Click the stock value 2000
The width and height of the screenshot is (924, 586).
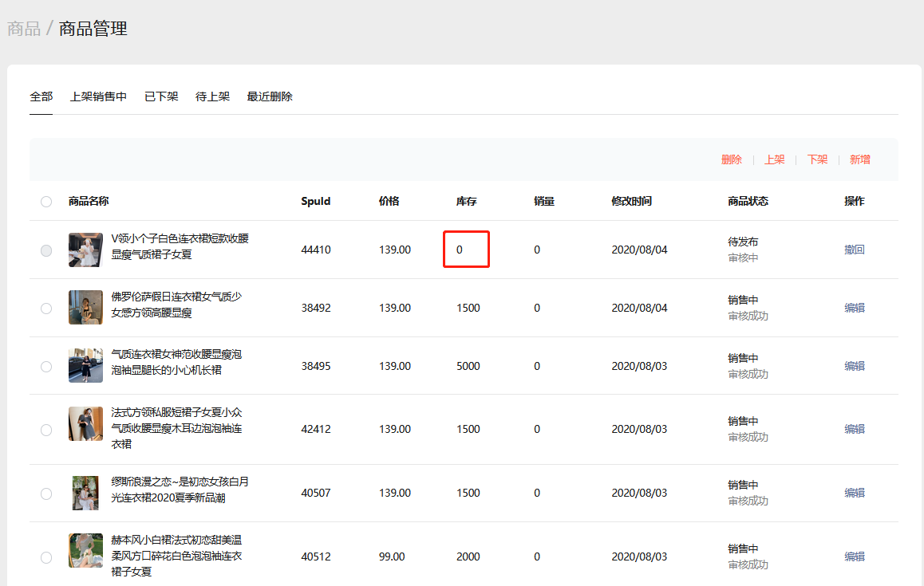click(468, 557)
